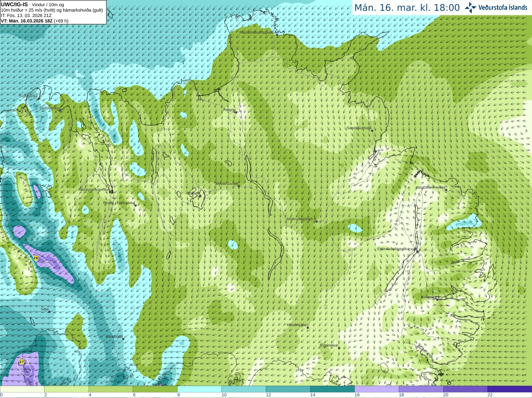Click the Ásbyrgi station label
This screenshot has width=532, height=398.
coord(229,110)
